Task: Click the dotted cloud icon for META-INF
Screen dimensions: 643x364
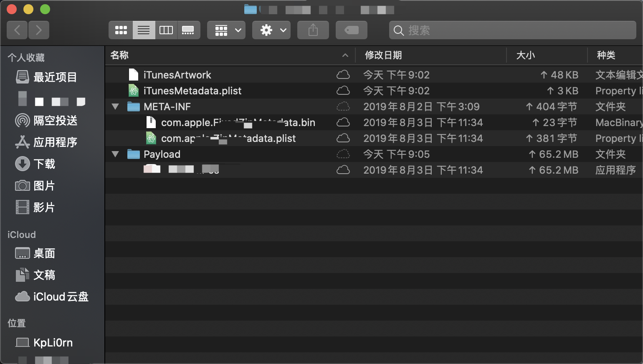Action: [x=343, y=106]
